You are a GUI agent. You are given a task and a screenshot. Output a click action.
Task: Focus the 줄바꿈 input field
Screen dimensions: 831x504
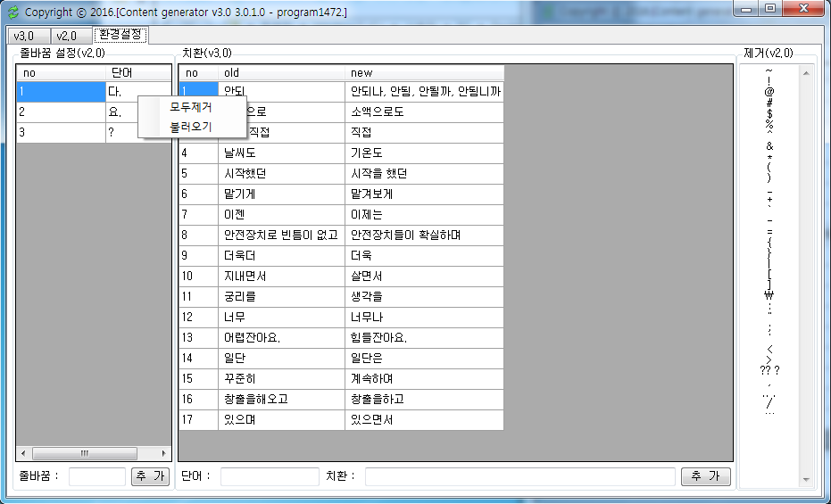(96, 476)
